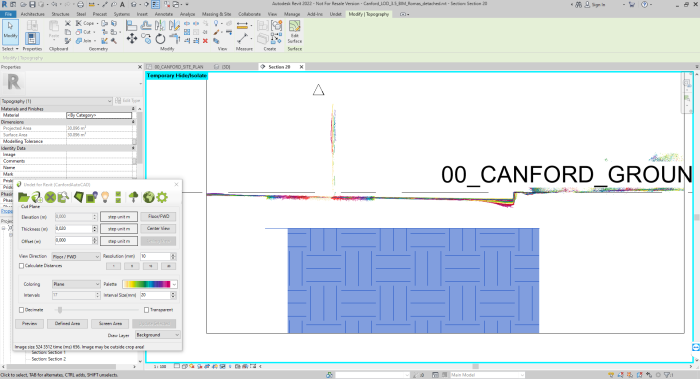Toggle the Transparent checkbox
The height and width of the screenshot is (379, 700).
tap(146, 310)
